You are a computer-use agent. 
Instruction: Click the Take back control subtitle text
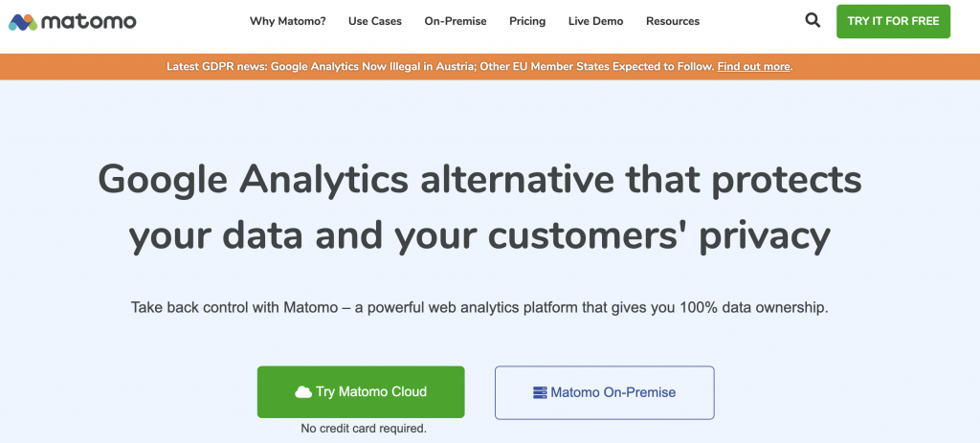[x=479, y=308]
